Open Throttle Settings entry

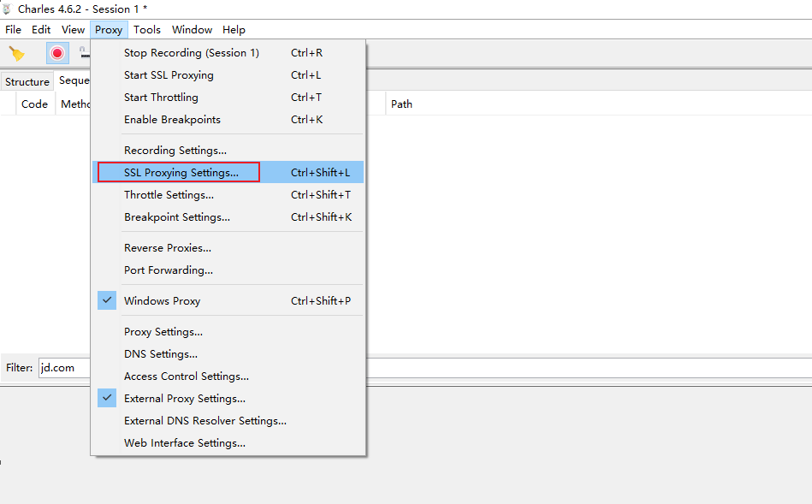pyautogui.click(x=169, y=195)
